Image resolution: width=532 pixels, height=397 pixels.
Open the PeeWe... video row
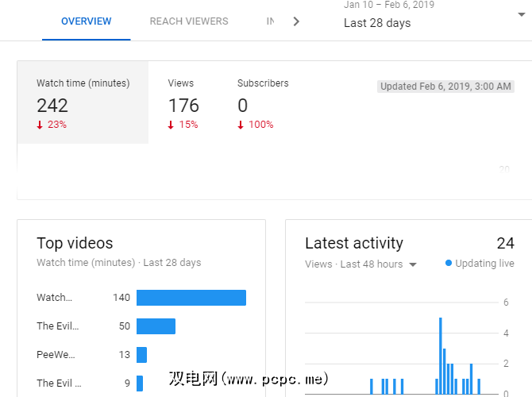tap(56, 355)
